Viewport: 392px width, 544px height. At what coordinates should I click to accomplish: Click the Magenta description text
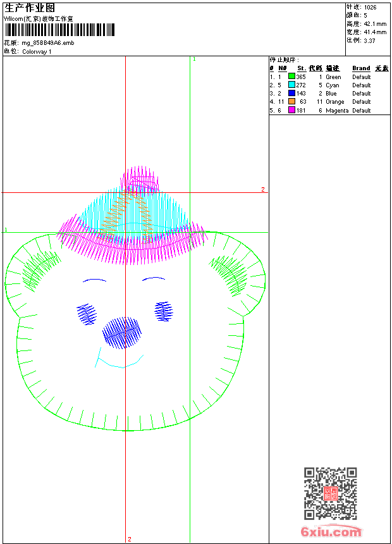(337, 110)
